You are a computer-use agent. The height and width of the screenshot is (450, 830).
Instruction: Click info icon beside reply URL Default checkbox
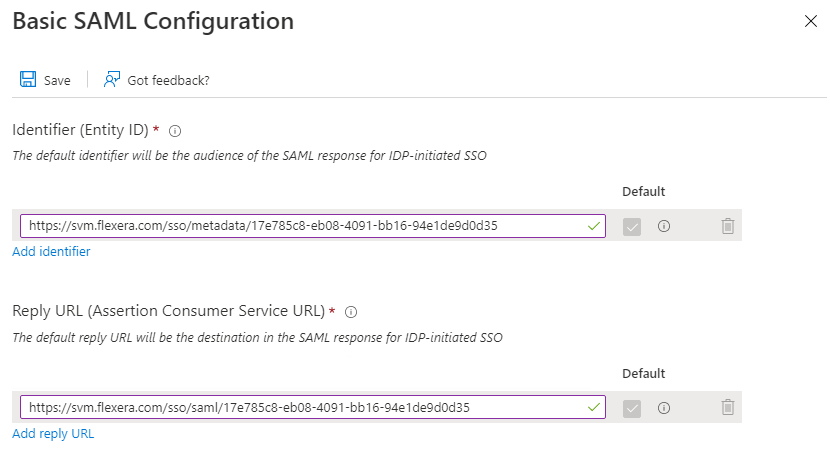click(x=663, y=407)
